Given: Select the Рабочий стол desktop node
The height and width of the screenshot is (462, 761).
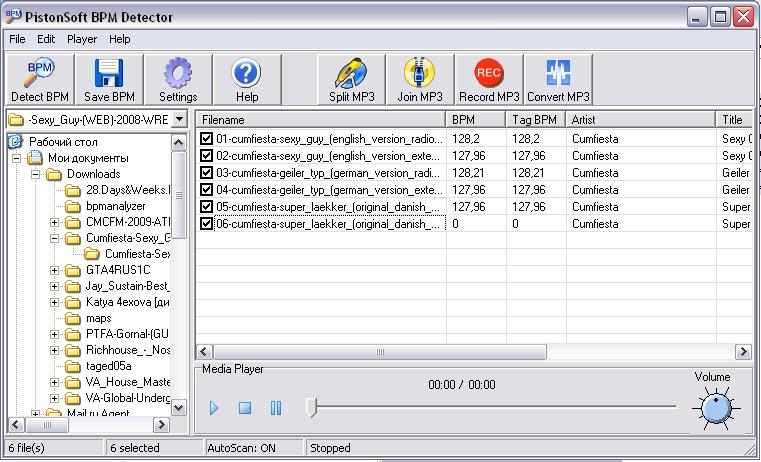Looking at the screenshot, I should [x=63, y=142].
